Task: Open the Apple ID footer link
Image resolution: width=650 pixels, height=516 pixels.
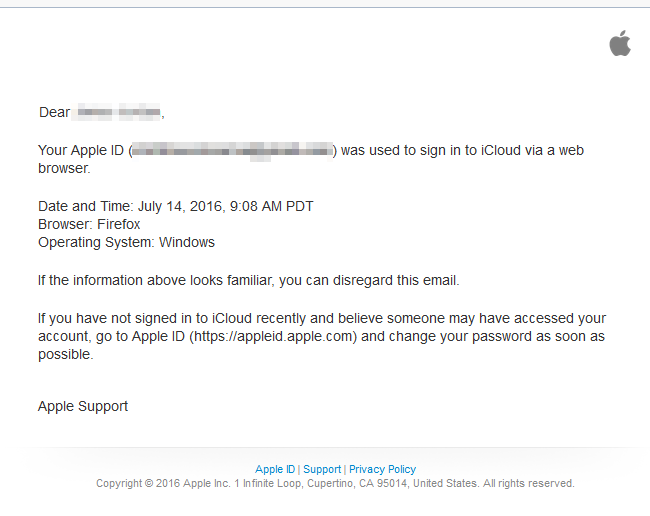Action: (275, 469)
